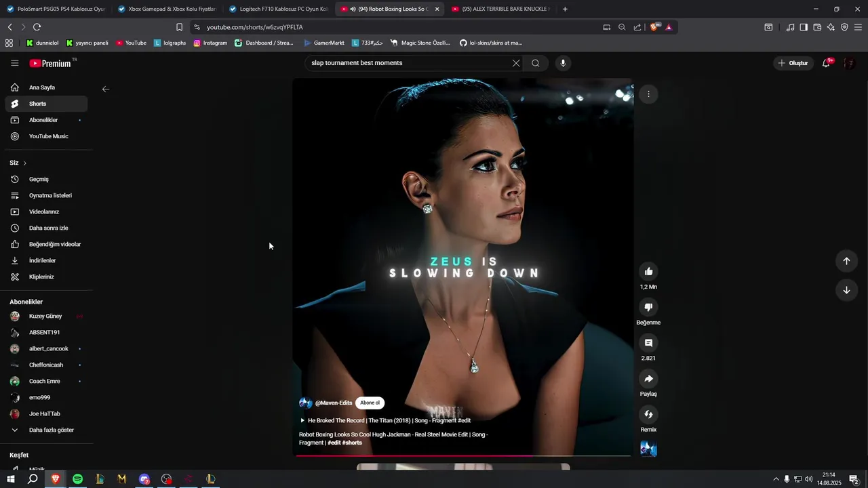Open the browser main menu

coord(858,27)
